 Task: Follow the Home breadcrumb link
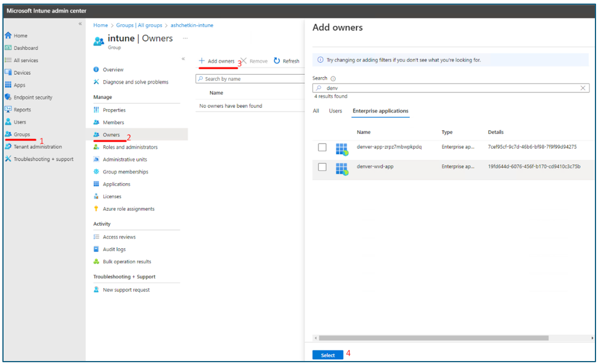point(101,25)
